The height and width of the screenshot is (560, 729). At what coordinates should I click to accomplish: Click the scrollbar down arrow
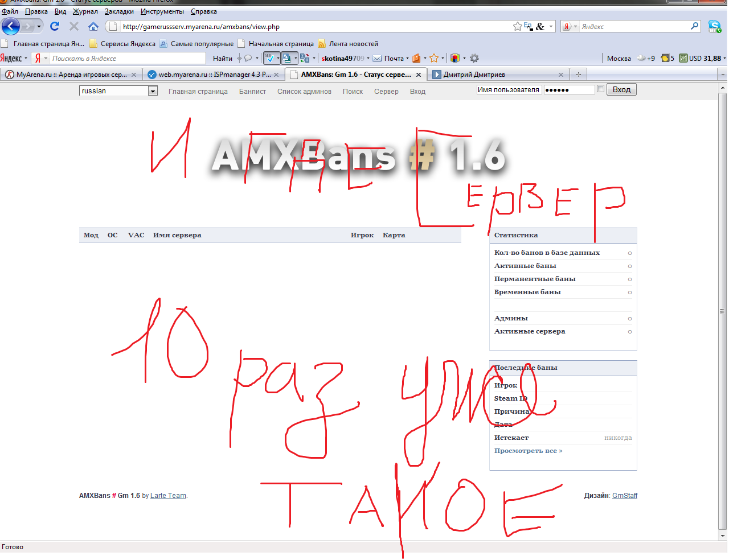723,536
